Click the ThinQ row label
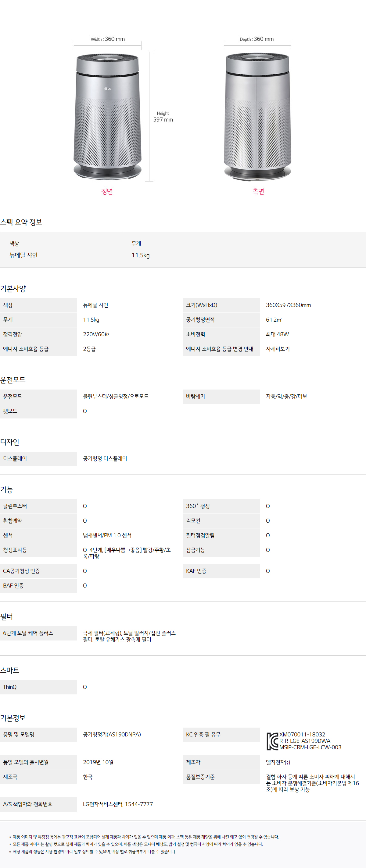 pos(10,687)
